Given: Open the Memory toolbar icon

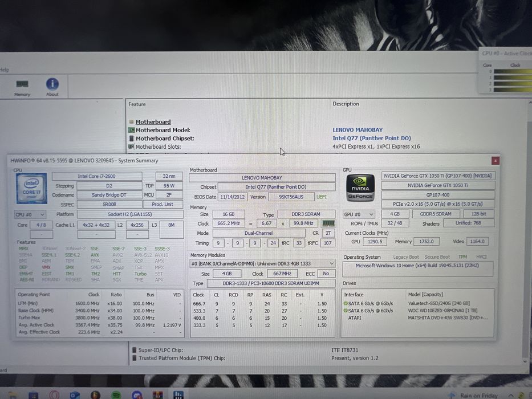Looking at the screenshot, I should pos(22,87).
